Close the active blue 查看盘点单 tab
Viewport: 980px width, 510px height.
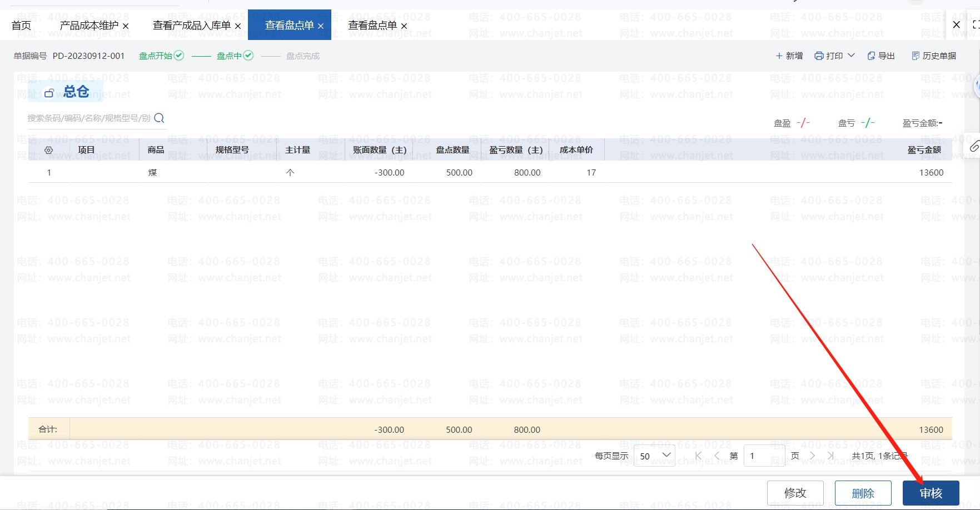pyautogui.click(x=321, y=26)
